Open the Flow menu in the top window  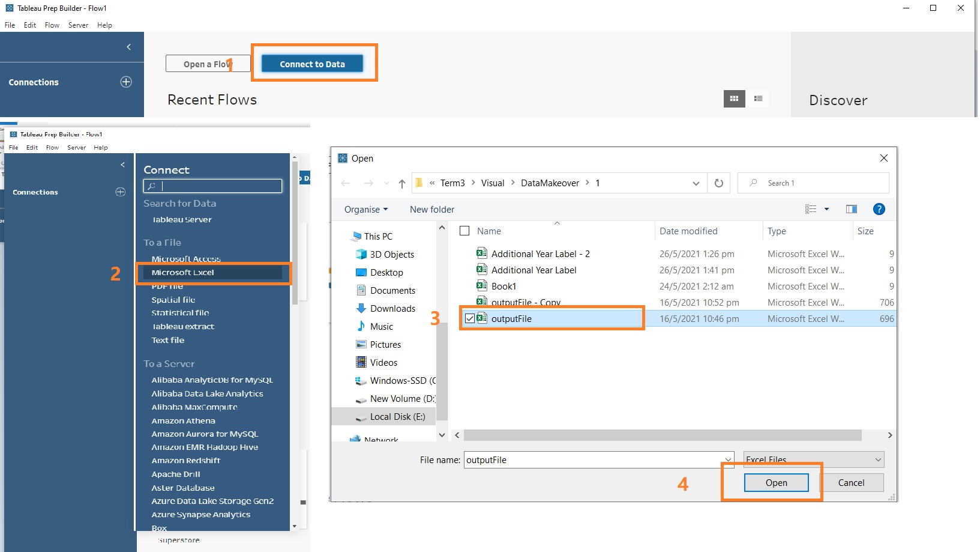tap(52, 25)
